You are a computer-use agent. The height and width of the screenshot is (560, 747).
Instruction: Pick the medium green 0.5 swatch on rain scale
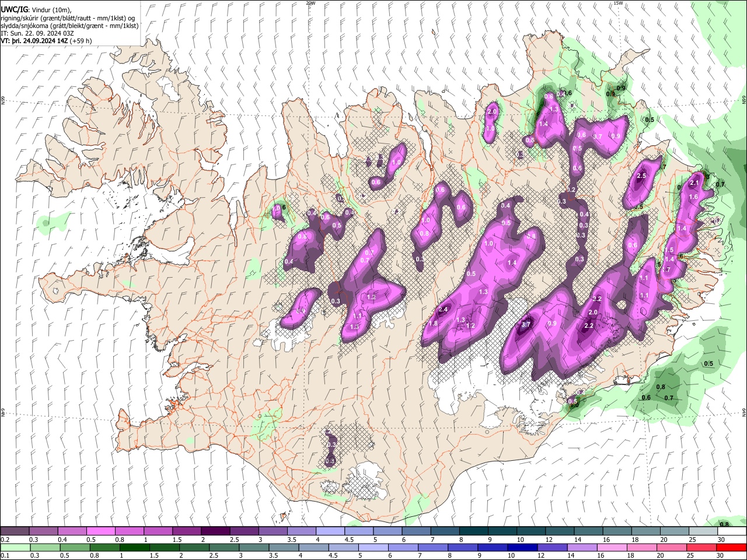coord(75,548)
